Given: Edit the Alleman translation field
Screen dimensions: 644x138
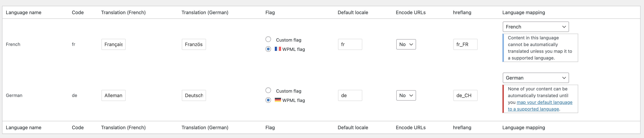Looking at the screenshot, I should point(114,95).
